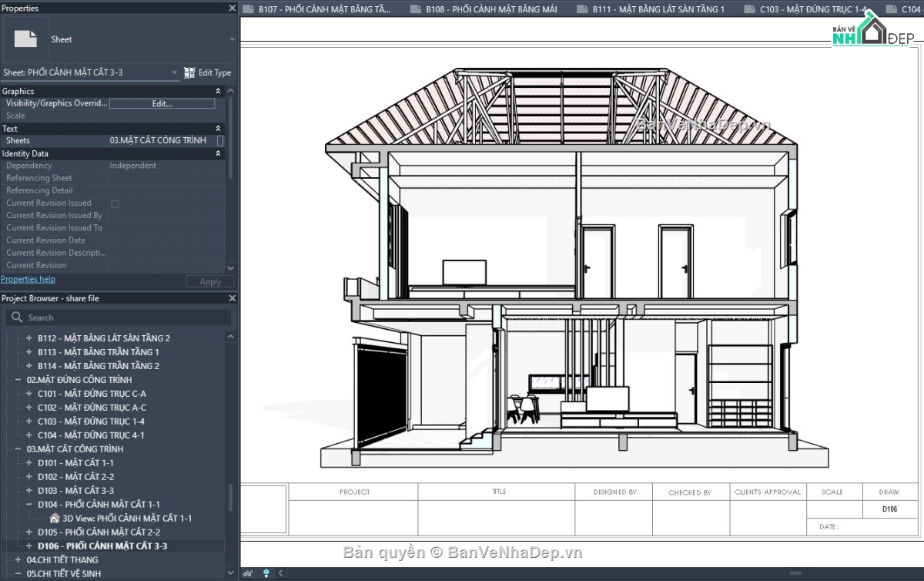Click Edit... for Visibility/Graphics Overrides
924x581 pixels.
[162, 103]
